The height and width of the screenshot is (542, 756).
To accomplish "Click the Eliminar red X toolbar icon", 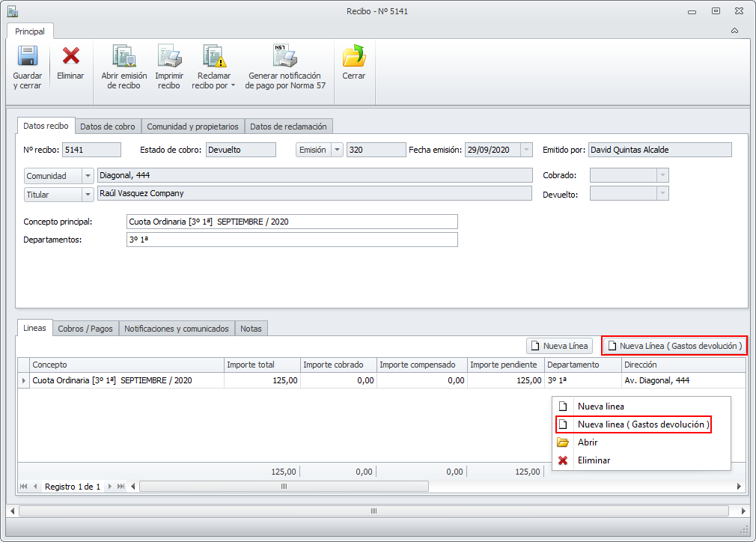I will pos(71,55).
